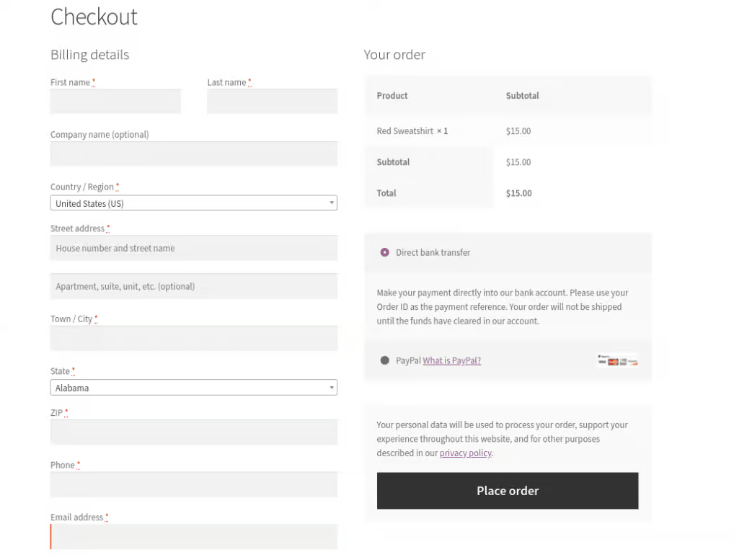This screenshot has width=734, height=560.
Task: Focus the Email address field
Action: tap(193, 536)
